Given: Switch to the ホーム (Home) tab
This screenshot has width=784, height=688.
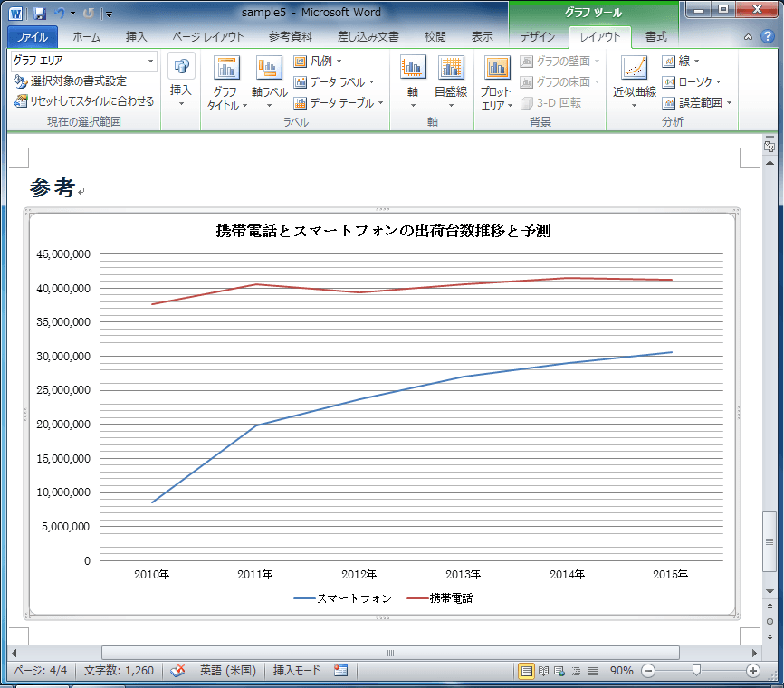Looking at the screenshot, I should tap(87, 36).
